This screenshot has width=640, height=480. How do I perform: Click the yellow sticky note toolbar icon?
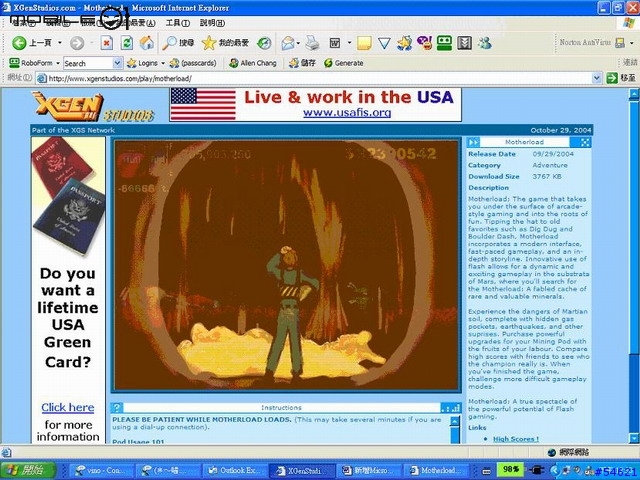[x=364, y=43]
